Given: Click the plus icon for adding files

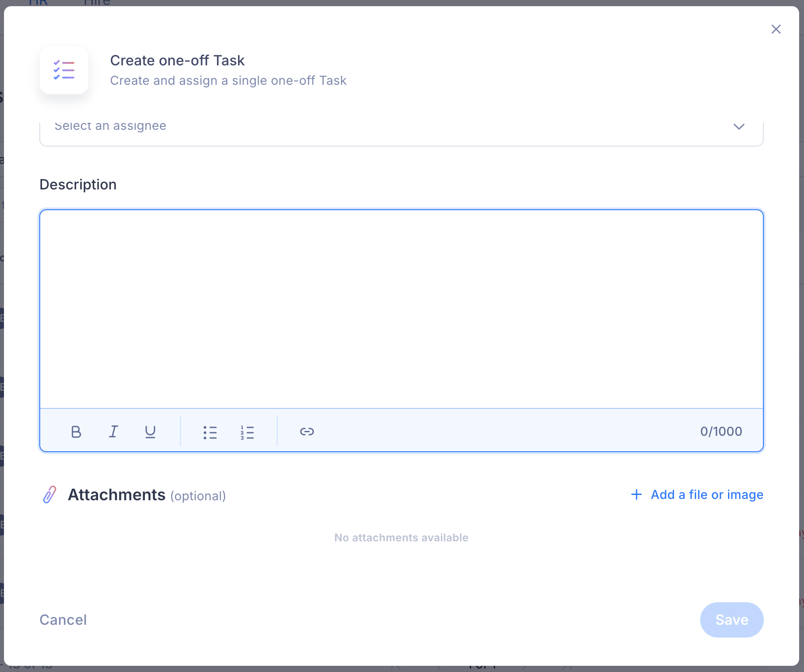Looking at the screenshot, I should [x=636, y=495].
